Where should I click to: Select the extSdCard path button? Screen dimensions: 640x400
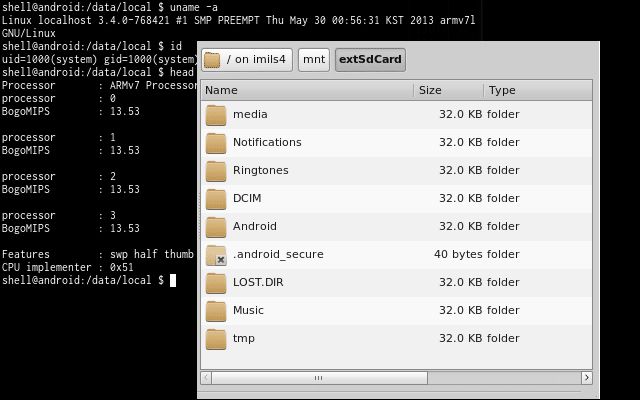pyautogui.click(x=370, y=60)
